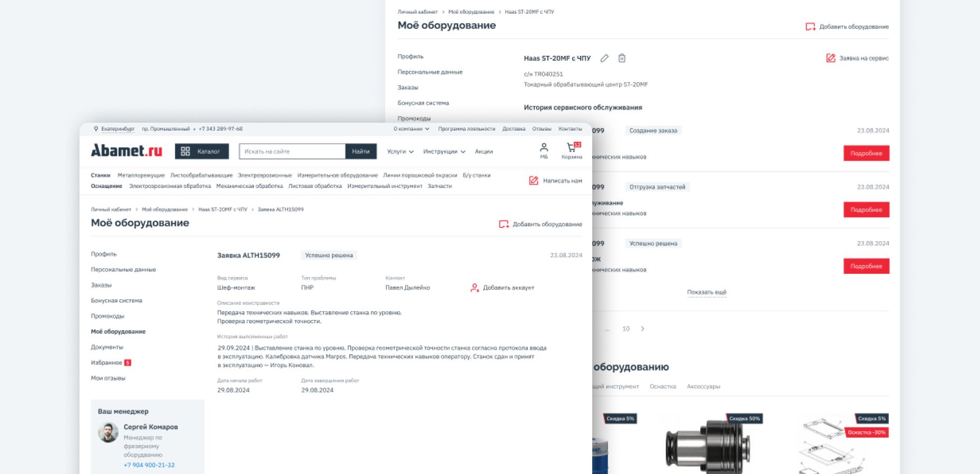Click the Добавить аккаунт person icon
Image resolution: width=980 pixels, height=474 pixels.
click(x=475, y=288)
